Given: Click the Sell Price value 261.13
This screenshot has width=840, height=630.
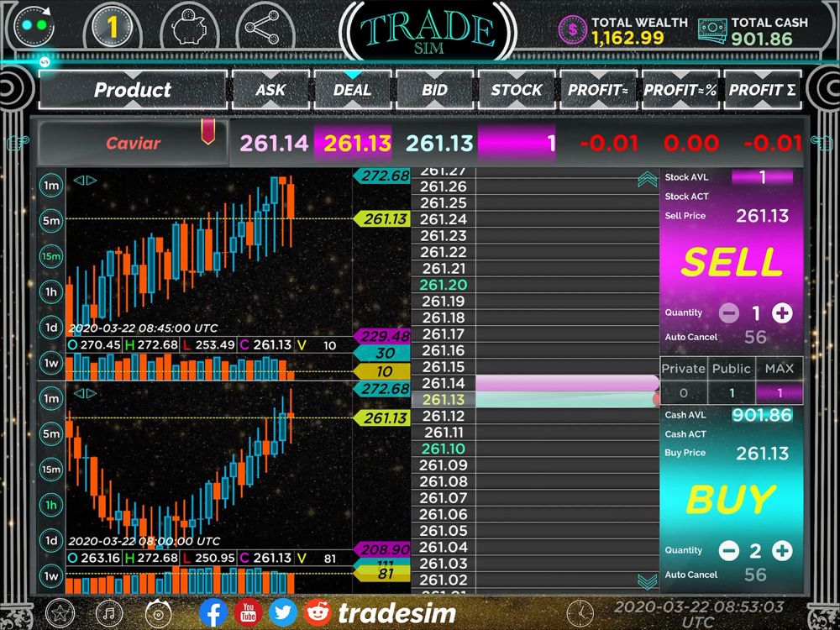Looking at the screenshot, I should click(x=762, y=216).
